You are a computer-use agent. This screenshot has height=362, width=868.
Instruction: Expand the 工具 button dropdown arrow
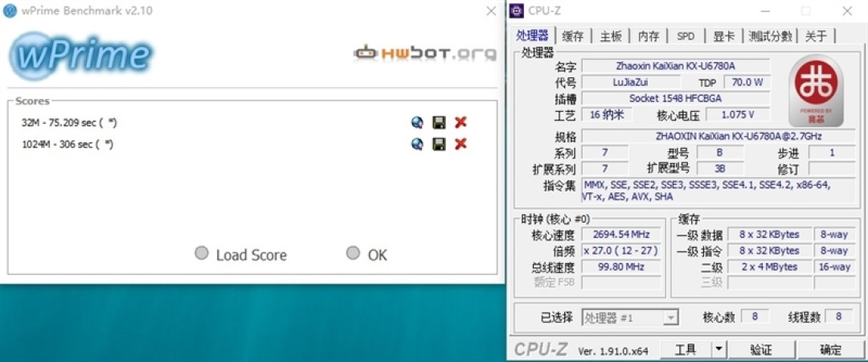point(719,349)
